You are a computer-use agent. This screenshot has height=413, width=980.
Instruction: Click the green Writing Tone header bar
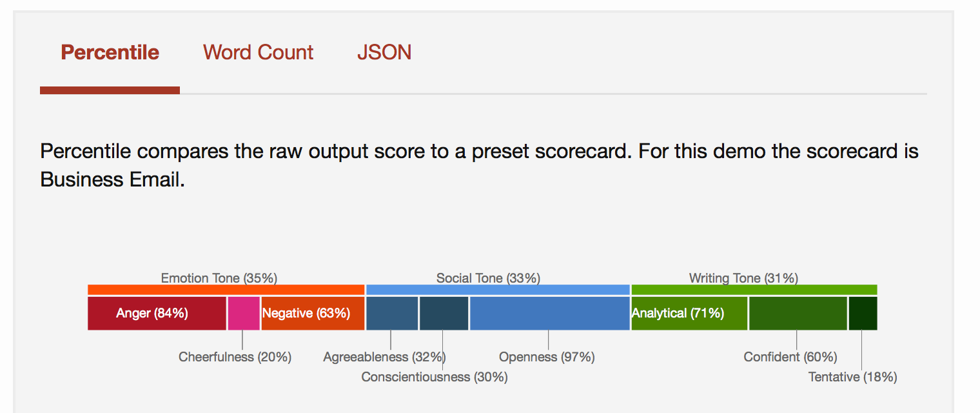click(x=754, y=290)
